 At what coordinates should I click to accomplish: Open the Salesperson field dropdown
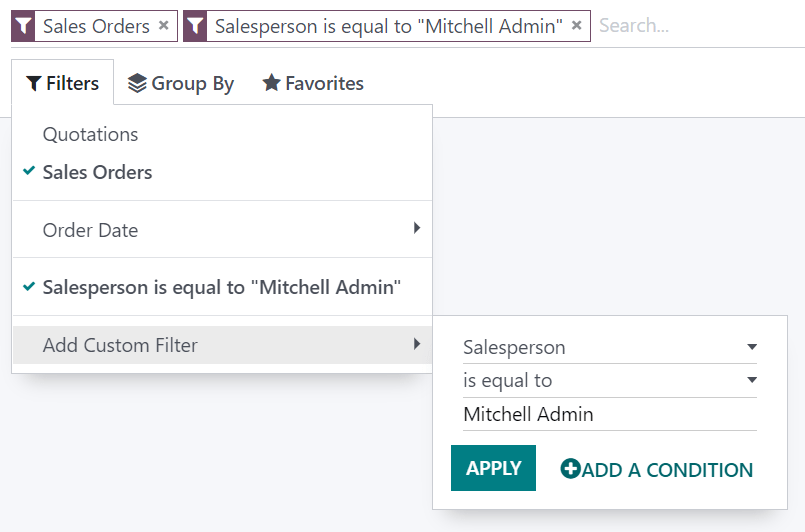coord(609,348)
